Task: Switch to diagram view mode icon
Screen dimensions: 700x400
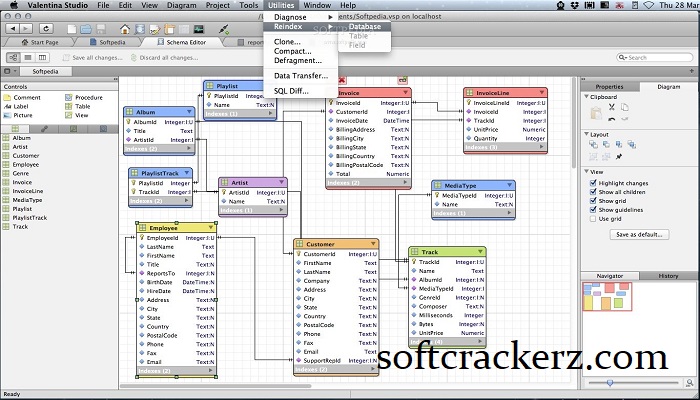Action: tap(13, 58)
